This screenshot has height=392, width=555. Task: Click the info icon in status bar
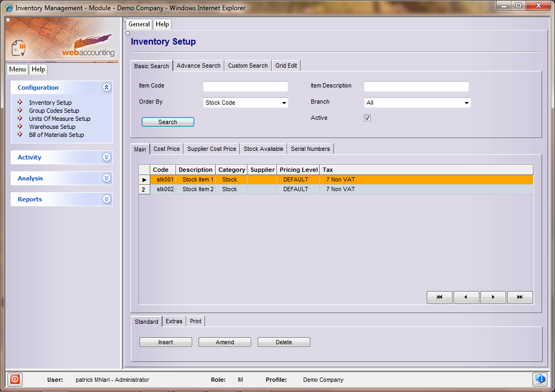pos(540,379)
